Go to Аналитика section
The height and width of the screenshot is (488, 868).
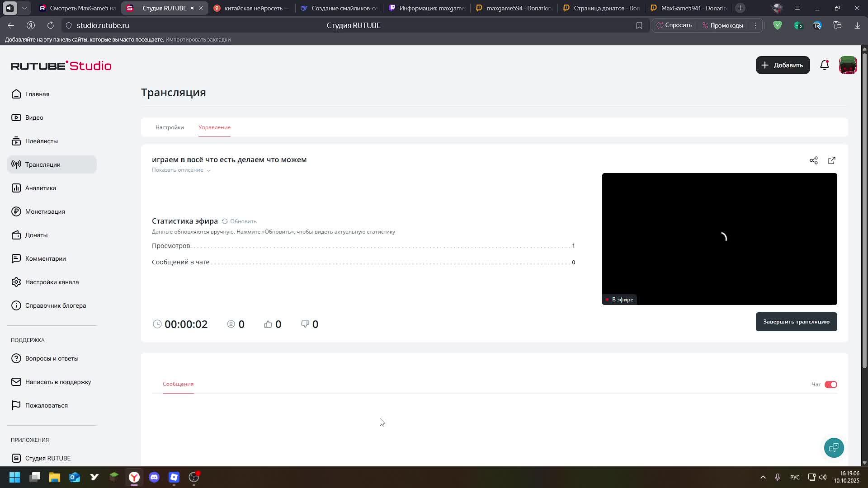pyautogui.click(x=40, y=188)
